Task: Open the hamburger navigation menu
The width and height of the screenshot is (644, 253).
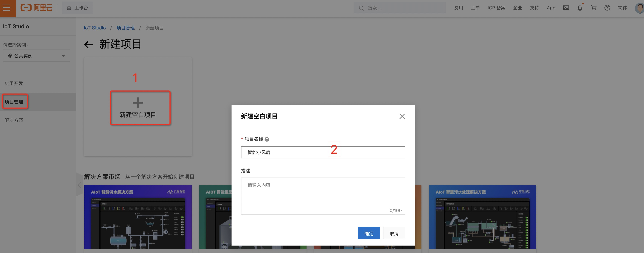Action: pyautogui.click(x=7, y=8)
